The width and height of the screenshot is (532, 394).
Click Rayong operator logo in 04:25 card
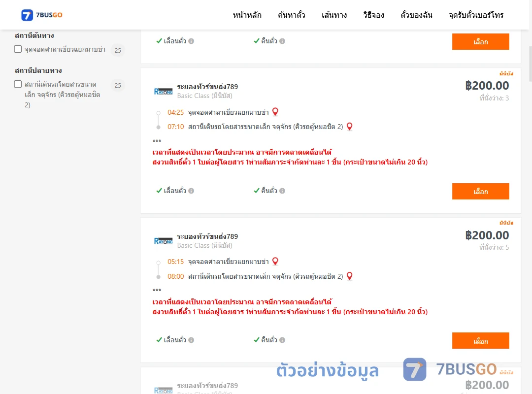click(x=163, y=91)
